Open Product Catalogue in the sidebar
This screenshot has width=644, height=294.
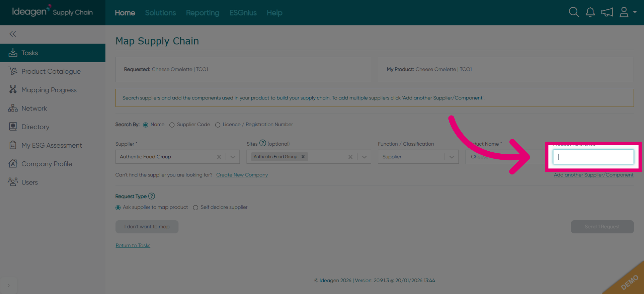tap(53, 71)
